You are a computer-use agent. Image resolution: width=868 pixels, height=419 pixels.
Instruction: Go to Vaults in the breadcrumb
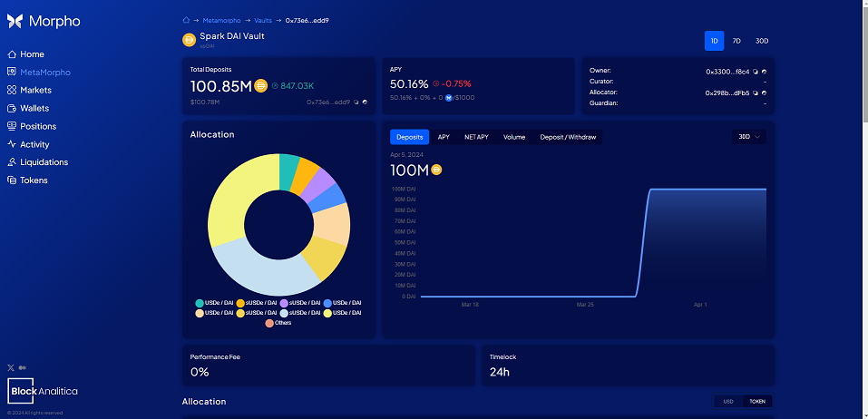point(263,21)
